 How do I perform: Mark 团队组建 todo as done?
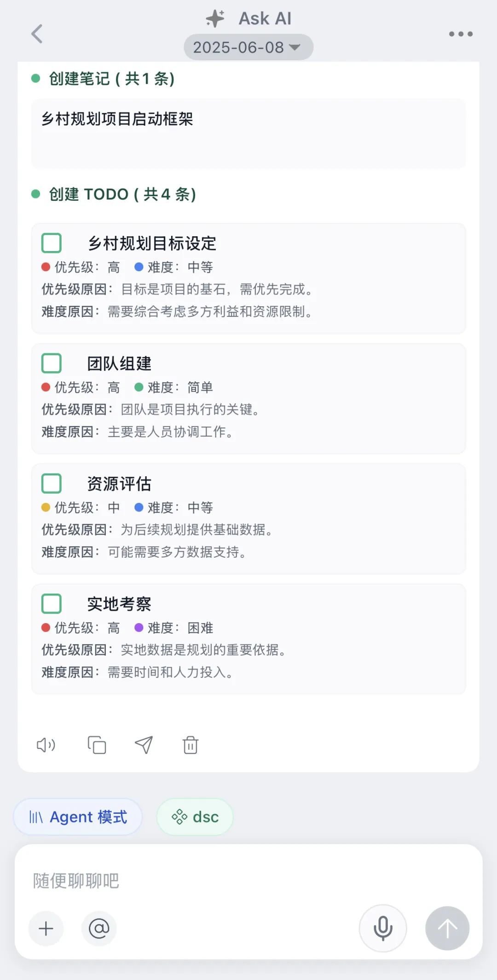(x=52, y=363)
